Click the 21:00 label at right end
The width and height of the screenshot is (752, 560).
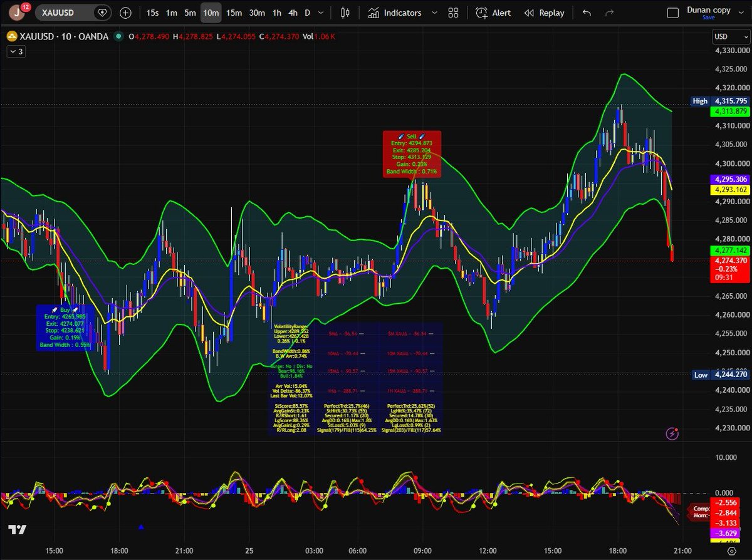click(x=682, y=551)
